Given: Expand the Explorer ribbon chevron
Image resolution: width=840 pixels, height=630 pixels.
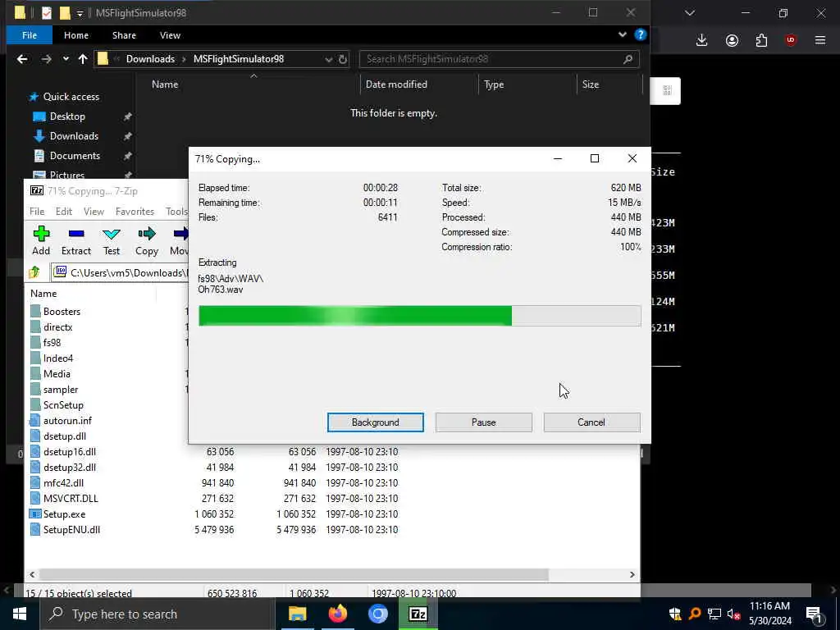Looking at the screenshot, I should [x=623, y=34].
